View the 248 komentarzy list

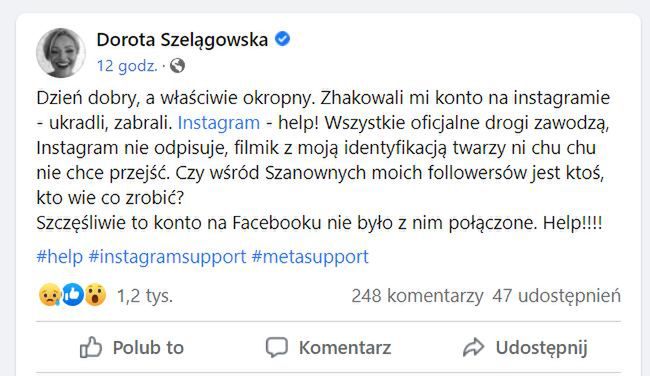pos(417,296)
